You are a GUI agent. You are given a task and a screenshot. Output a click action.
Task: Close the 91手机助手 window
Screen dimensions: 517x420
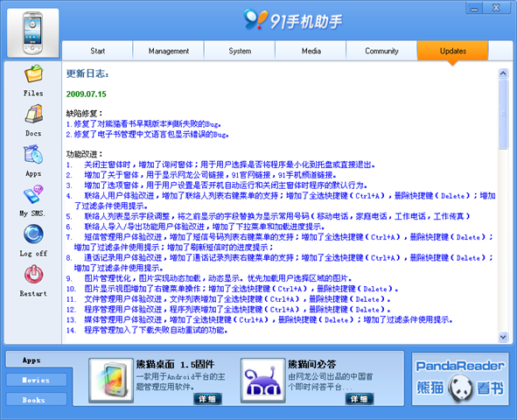click(x=497, y=8)
